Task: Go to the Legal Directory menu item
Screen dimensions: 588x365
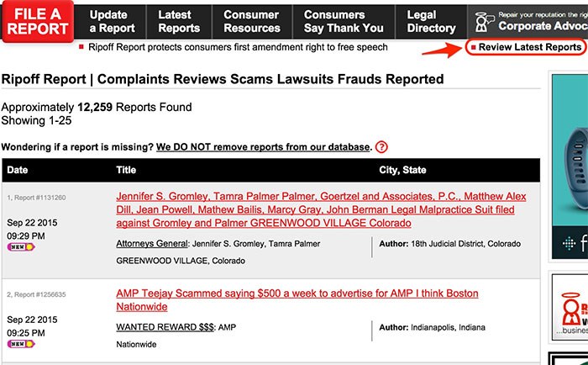Action: [431, 21]
